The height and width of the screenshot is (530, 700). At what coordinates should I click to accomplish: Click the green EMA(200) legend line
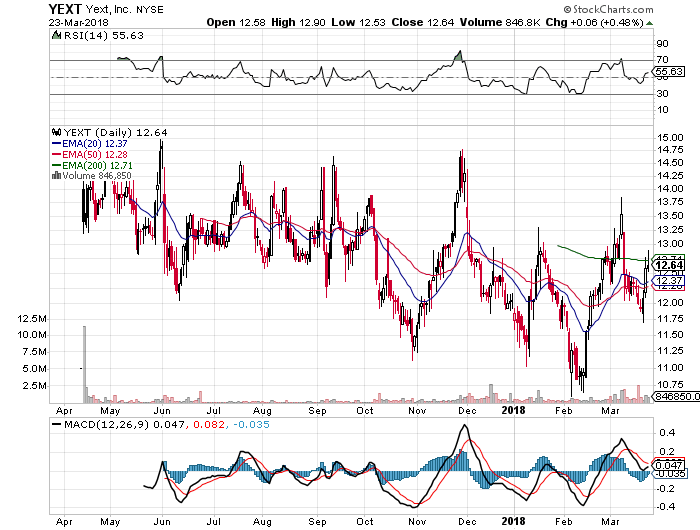tap(56, 165)
